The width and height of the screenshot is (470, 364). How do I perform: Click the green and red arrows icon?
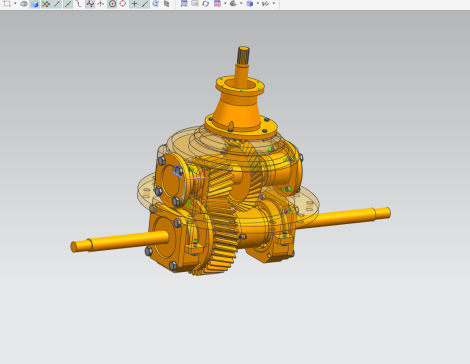click(265, 4)
